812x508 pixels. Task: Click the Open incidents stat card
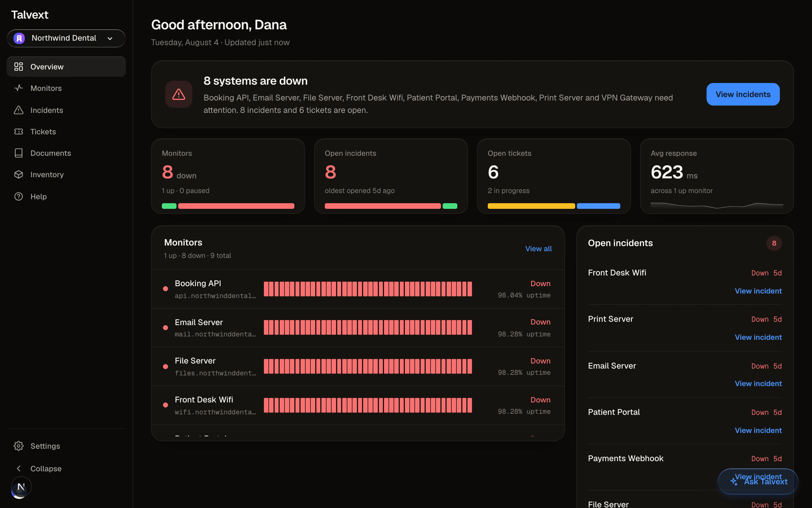tap(391, 176)
